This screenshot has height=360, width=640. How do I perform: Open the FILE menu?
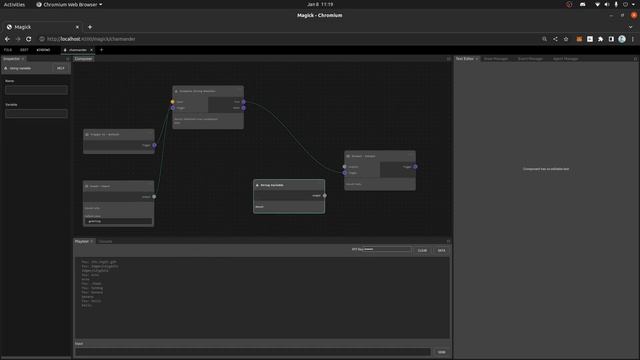click(8, 50)
